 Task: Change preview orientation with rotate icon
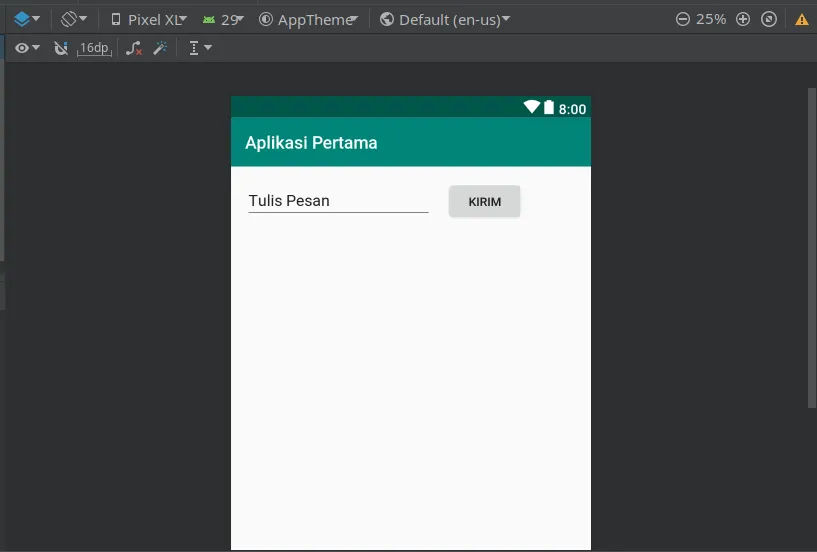tap(73, 20)
